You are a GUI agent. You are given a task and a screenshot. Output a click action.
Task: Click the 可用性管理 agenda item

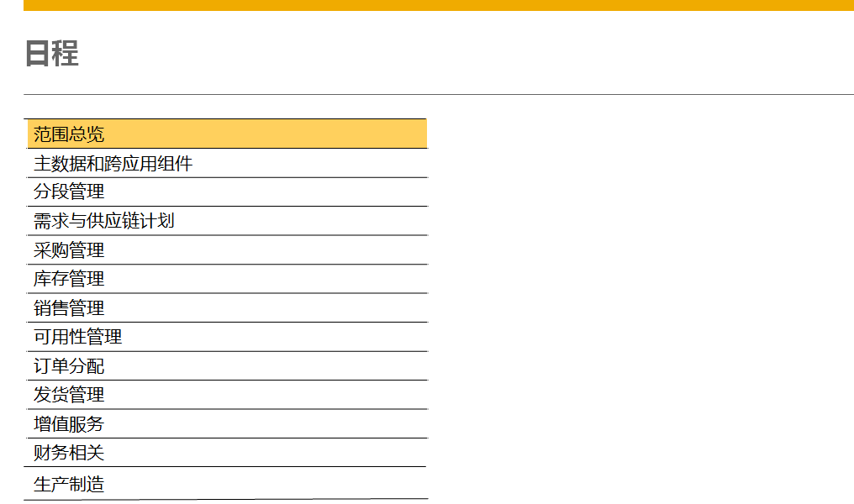(x=227, y=337)
